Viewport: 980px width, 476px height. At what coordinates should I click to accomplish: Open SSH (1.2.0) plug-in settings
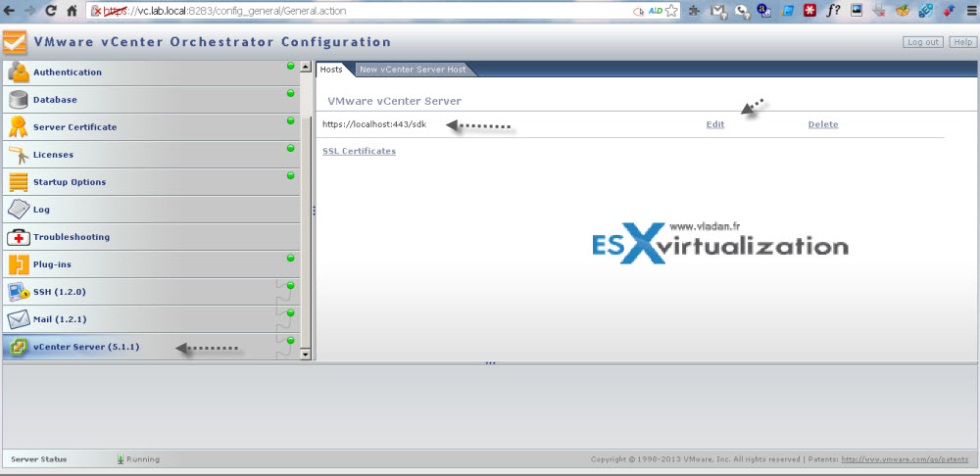(x=151, y=292)
